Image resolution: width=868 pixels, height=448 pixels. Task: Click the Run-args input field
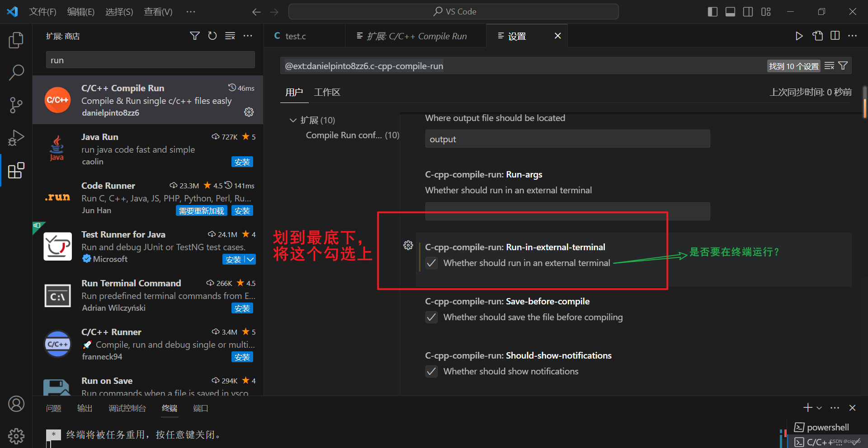(x=567, y=211)
